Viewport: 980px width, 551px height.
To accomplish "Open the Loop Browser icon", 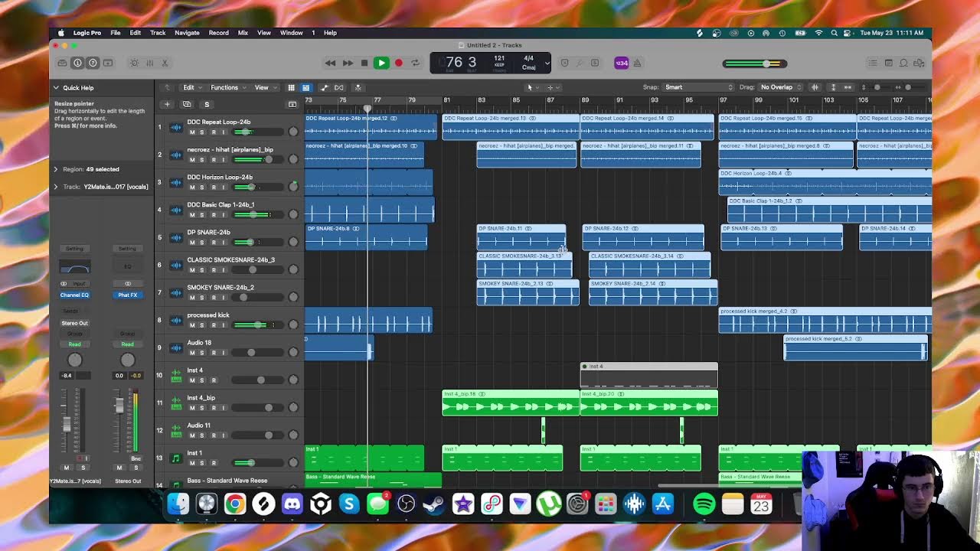I will click(x=904, y=63).
